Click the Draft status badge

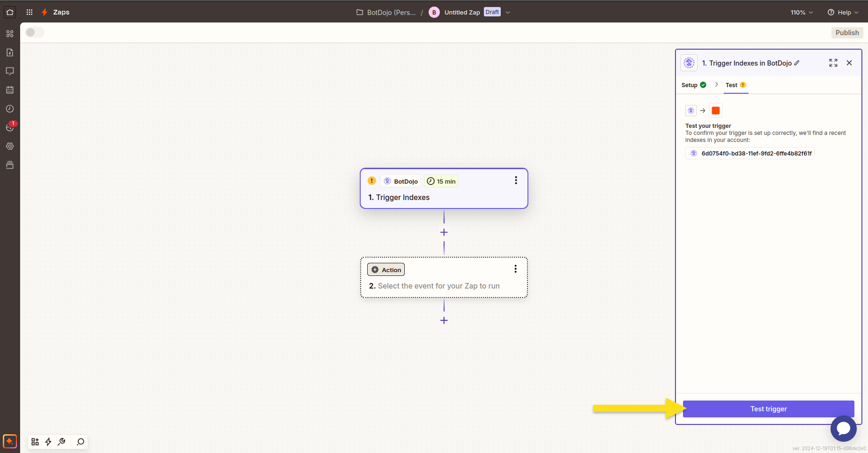pyautogui.click(x=492, y=12)
